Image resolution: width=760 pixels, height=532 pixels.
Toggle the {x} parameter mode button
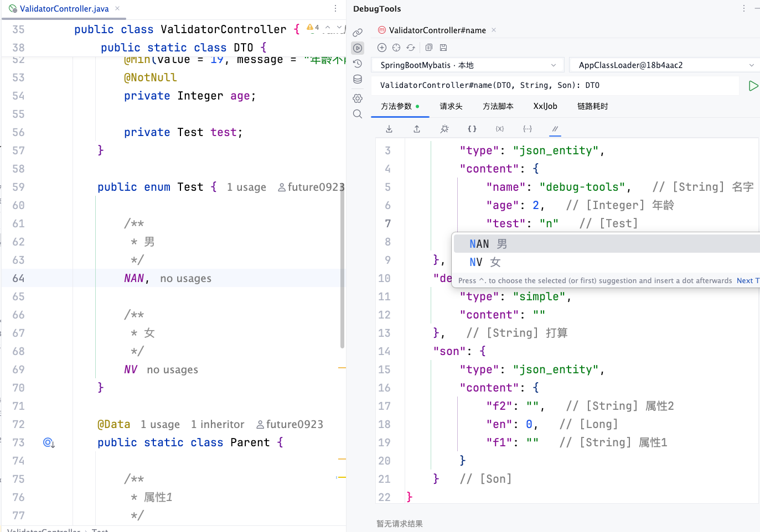coord(500,129)
